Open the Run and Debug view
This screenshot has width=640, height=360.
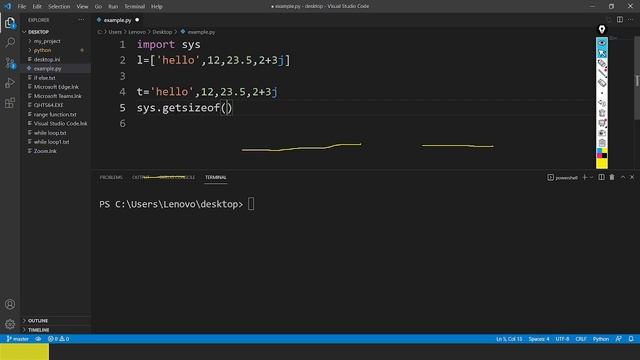pyautogui.click(x=10, y=83)
